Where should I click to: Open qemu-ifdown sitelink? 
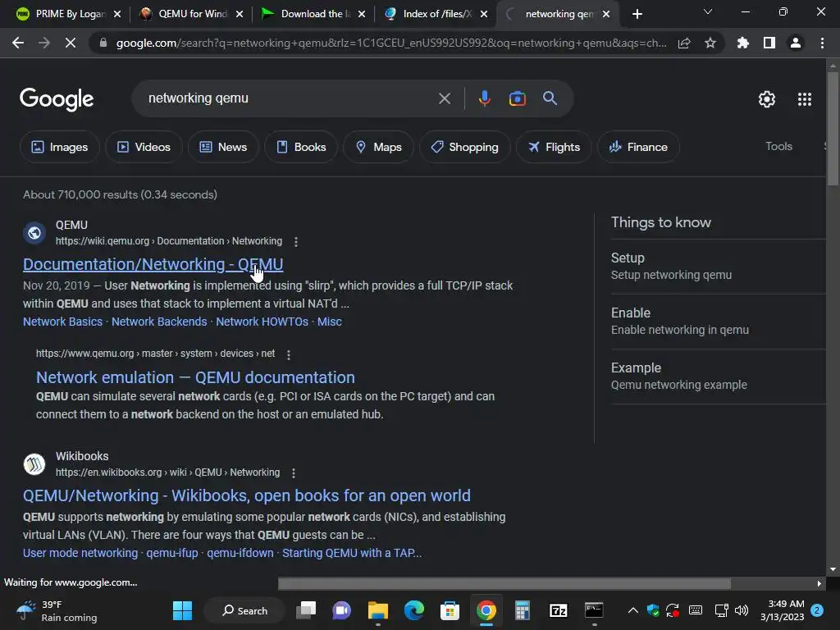pos(240,553)
